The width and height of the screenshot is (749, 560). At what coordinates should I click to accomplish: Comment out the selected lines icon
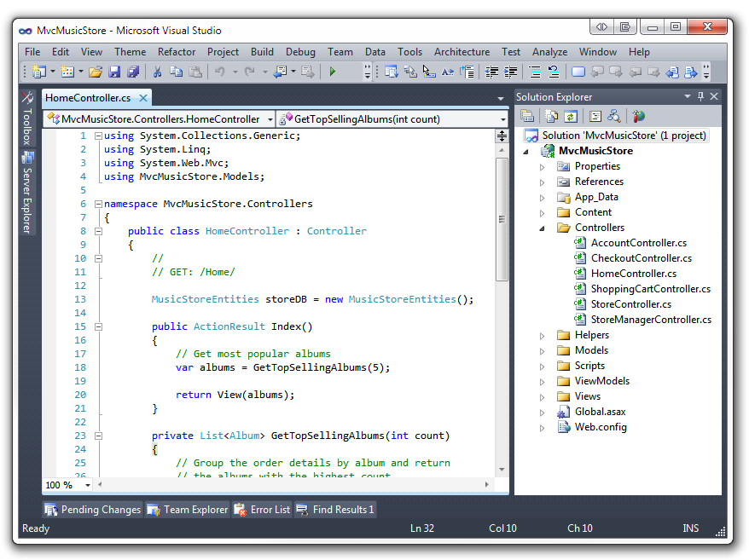point(535,72)
